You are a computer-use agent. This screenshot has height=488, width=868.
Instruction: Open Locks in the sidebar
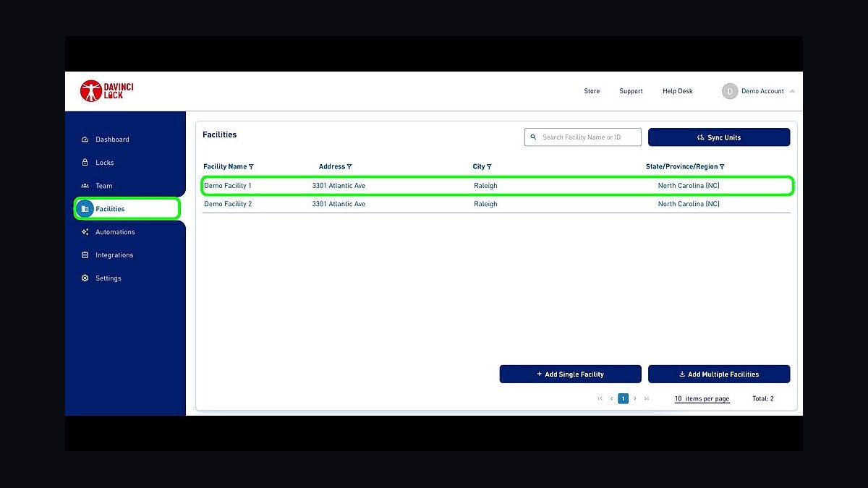pyautogui.click(x=105, y=163)
